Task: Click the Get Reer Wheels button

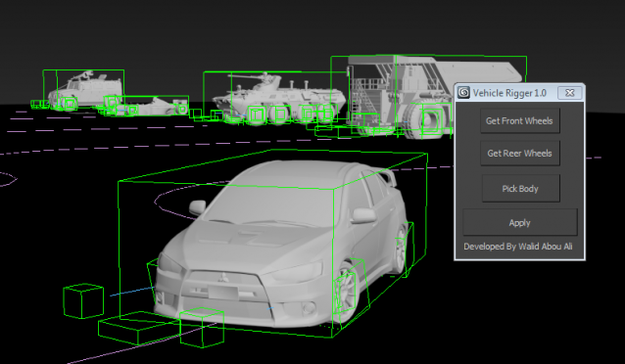Action: point(520,154)
